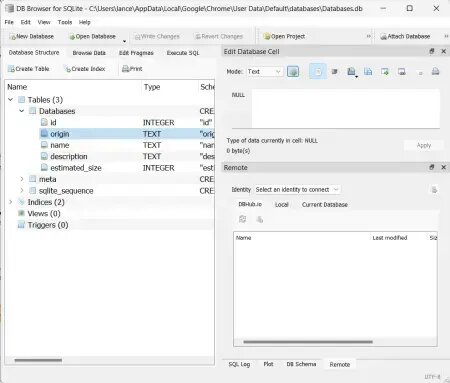The height and width of the screenshot is (383, 450).
Task: Open the dropdown arrow beside Open Database
Action: point(124,41)
